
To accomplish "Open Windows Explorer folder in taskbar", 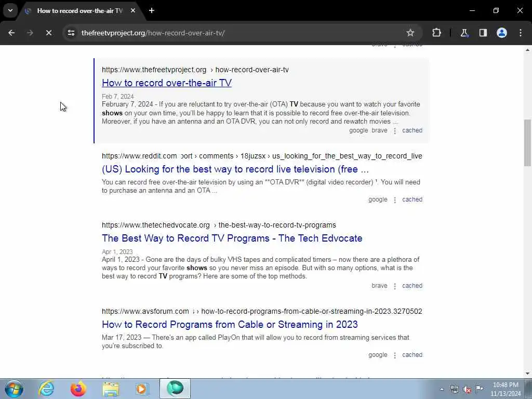I will (x=111, y=389).
